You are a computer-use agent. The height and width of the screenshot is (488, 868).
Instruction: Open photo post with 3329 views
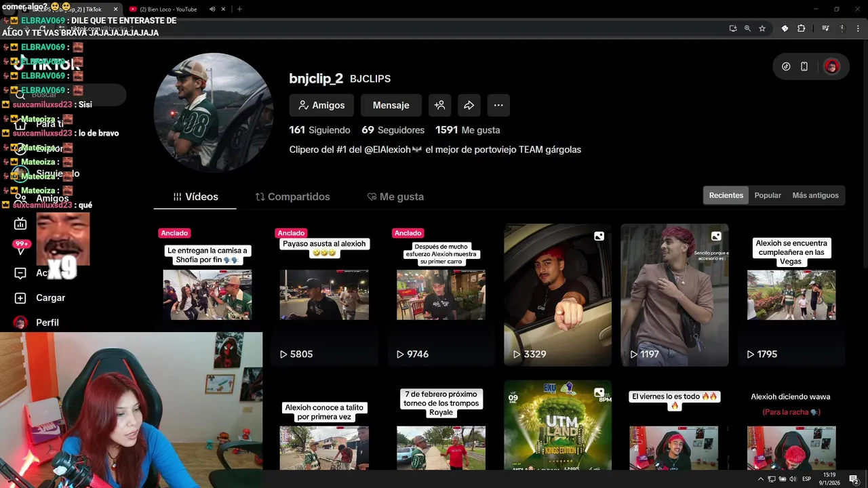click(557, 295)
